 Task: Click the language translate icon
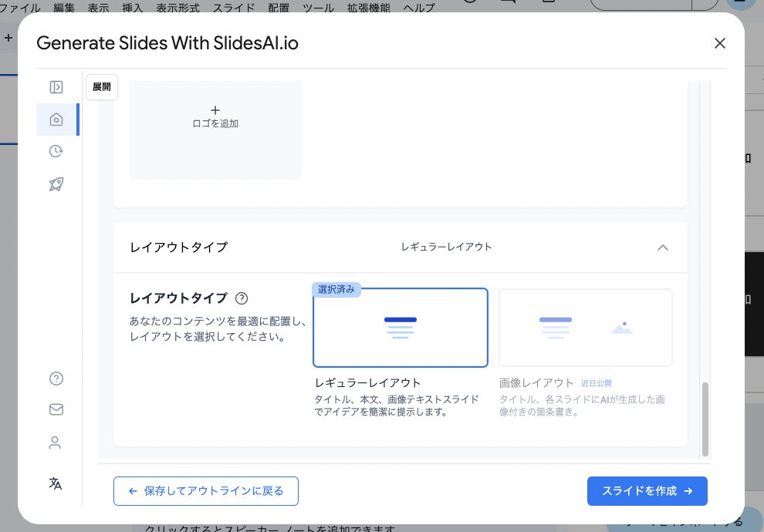56,483
